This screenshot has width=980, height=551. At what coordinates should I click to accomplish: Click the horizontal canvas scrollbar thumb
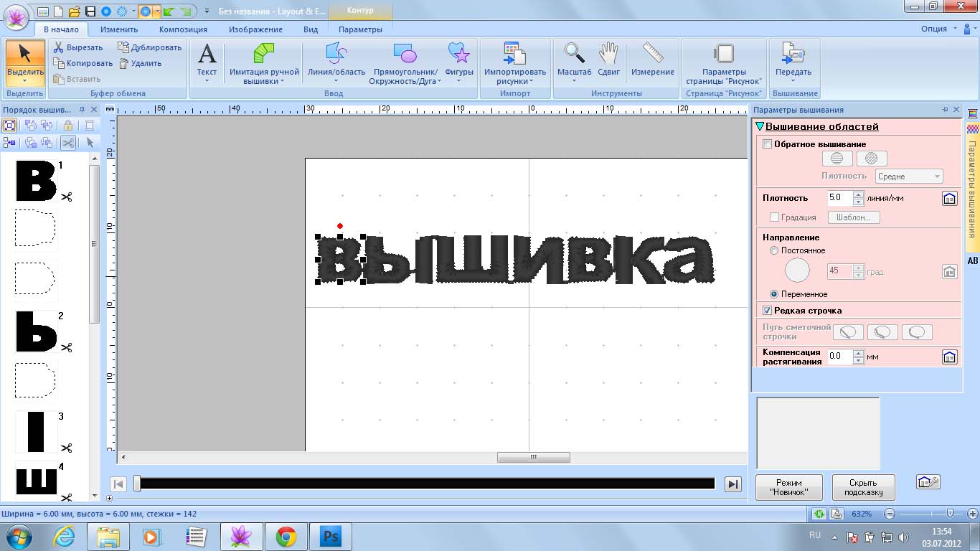534,457
